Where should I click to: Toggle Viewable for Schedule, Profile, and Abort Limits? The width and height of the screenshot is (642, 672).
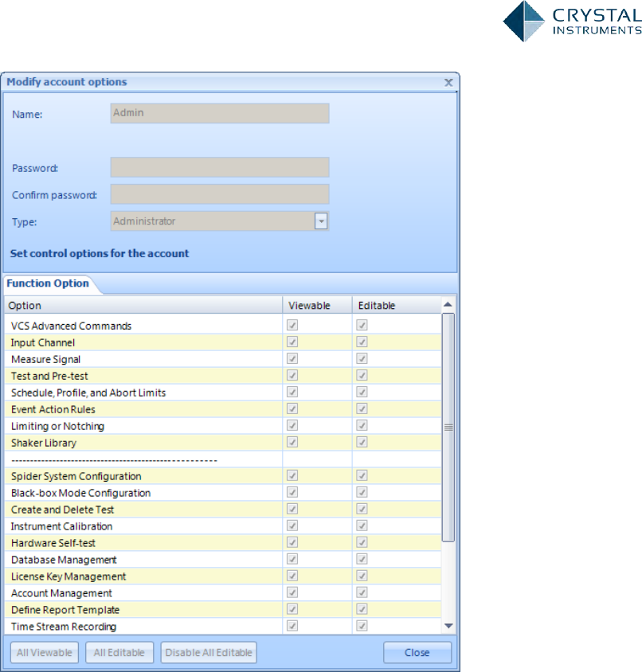click(x=292, y=393)
